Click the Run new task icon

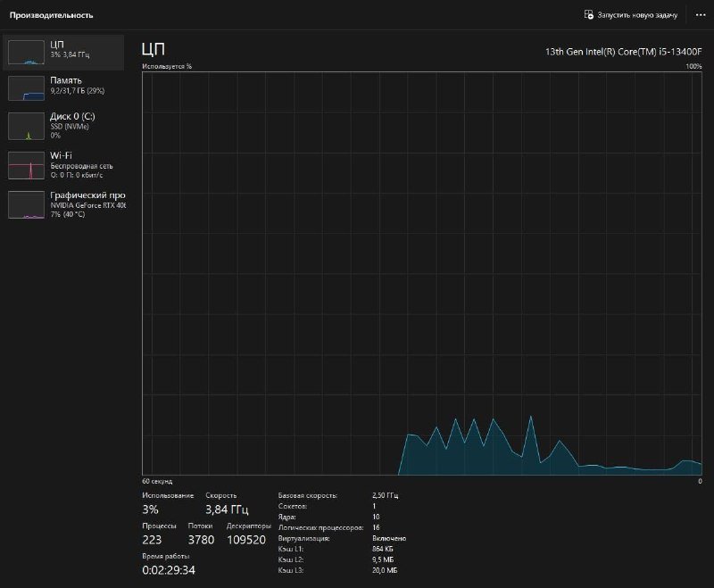(589, 15)
